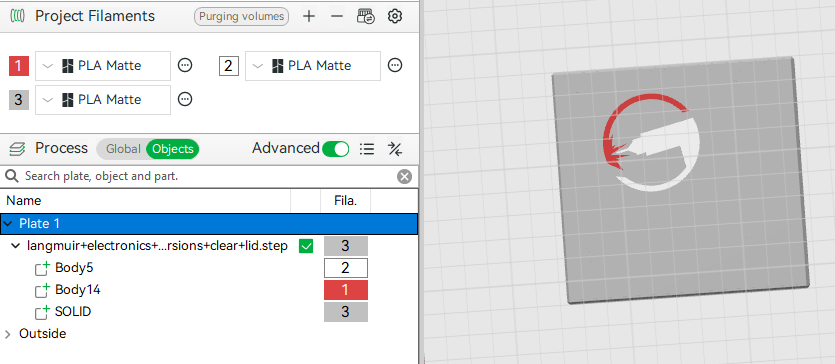
Task: Open the filament 2 PLA Matte dropdown
Action: coord(313,66)
